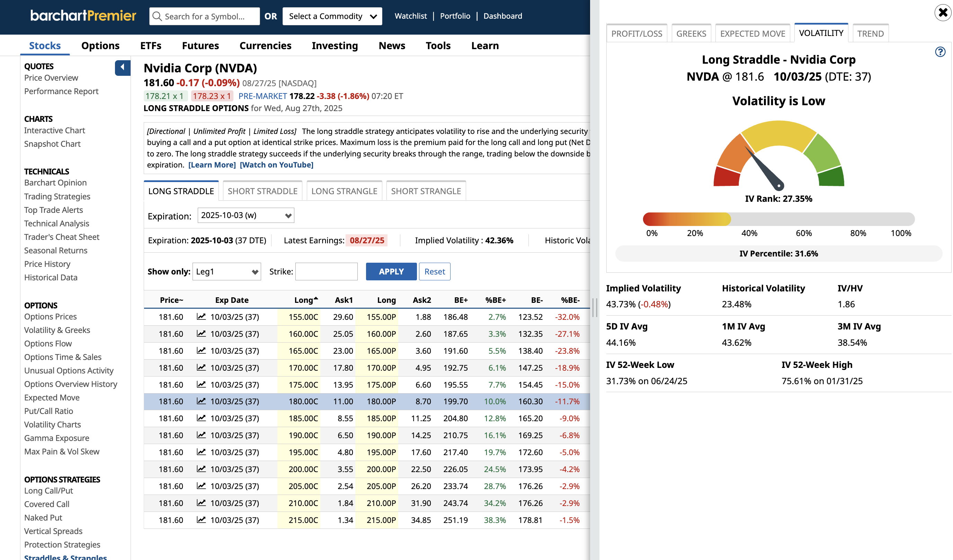This screenshot has width=953, height=560.
Task: Open the Futures main menu
Action: coord(201,46)
